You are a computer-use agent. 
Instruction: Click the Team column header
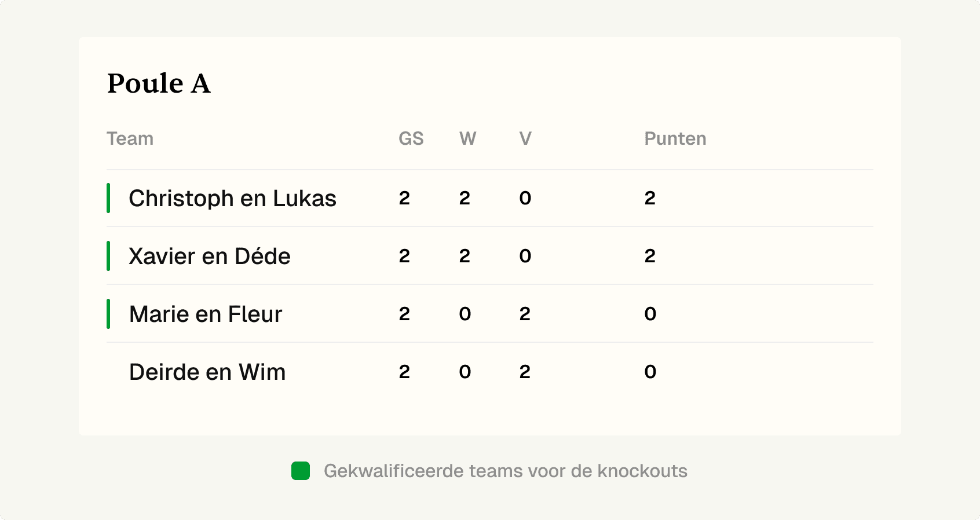130,138
